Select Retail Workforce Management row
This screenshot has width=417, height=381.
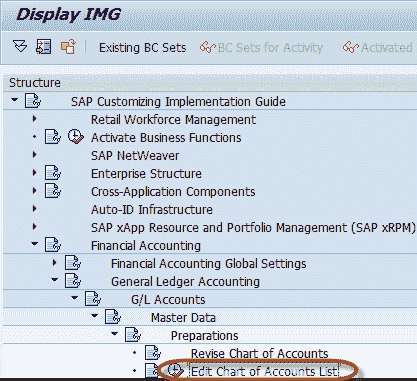[173, 119]
